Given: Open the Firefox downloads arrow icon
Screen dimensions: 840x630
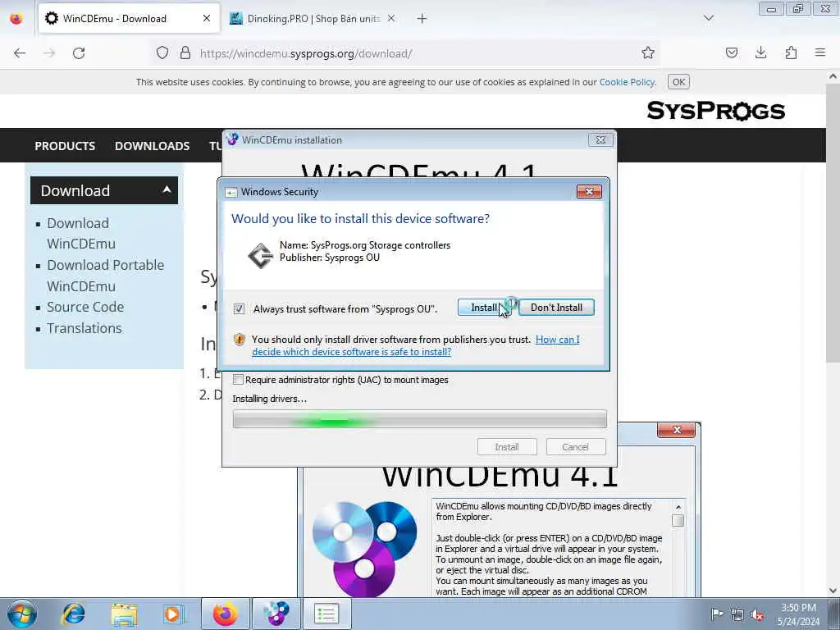Looking at the screenshot, I should click(x=760, y=53).
